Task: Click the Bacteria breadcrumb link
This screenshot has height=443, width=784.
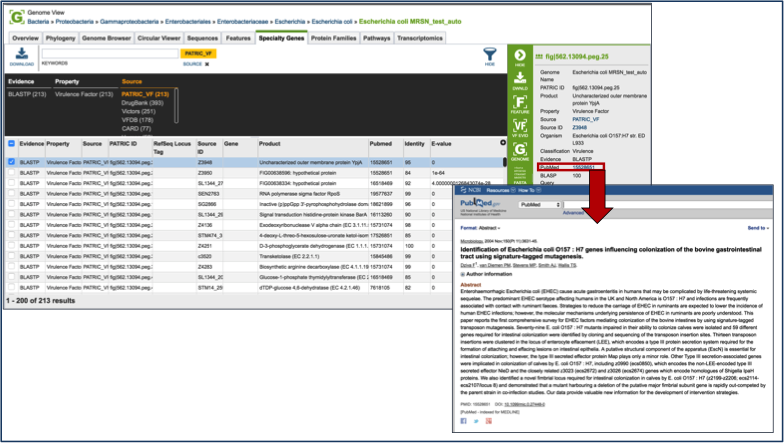Action: coord(38,22)
